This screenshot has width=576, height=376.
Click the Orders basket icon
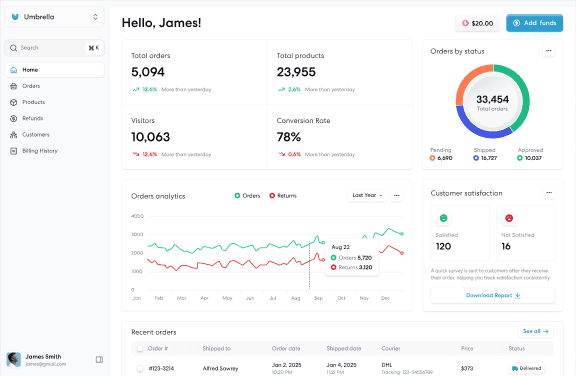coord(14,86)
